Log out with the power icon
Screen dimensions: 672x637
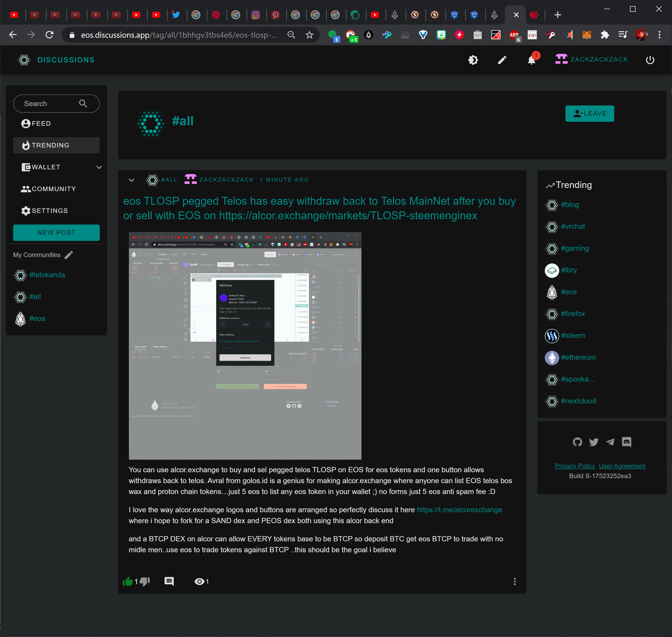pos(650,60)
